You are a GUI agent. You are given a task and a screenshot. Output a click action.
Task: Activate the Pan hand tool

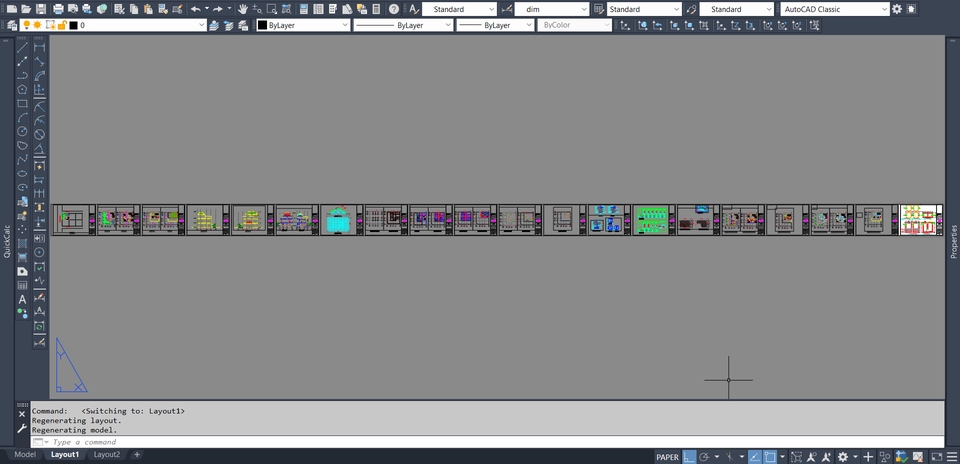[242, 9]
